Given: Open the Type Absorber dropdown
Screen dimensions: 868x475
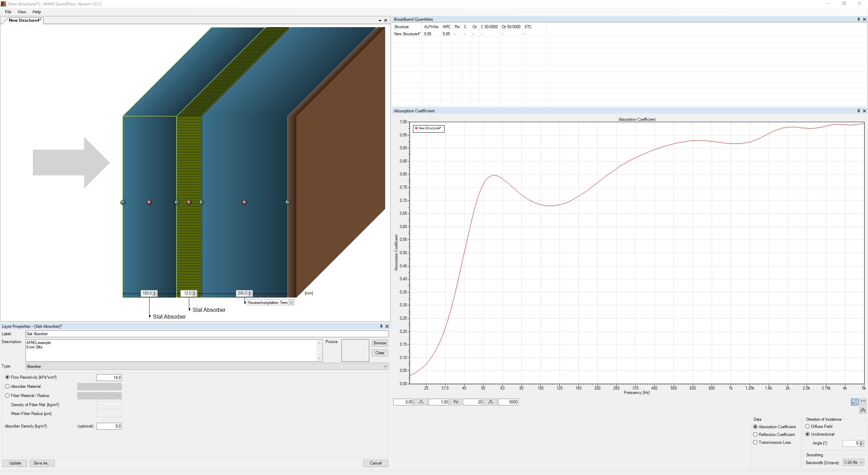Looking at the screenshot, I should click(385, 366).
